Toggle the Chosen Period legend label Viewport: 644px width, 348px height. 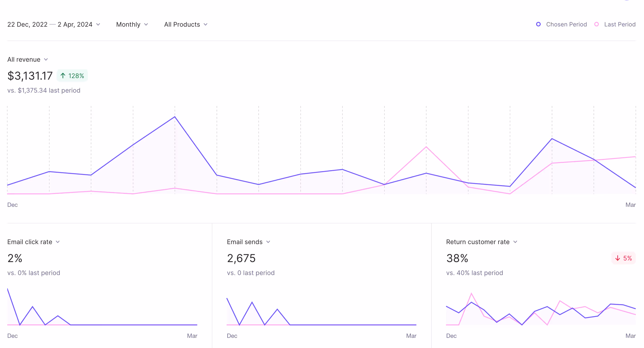tap(566, 24)
